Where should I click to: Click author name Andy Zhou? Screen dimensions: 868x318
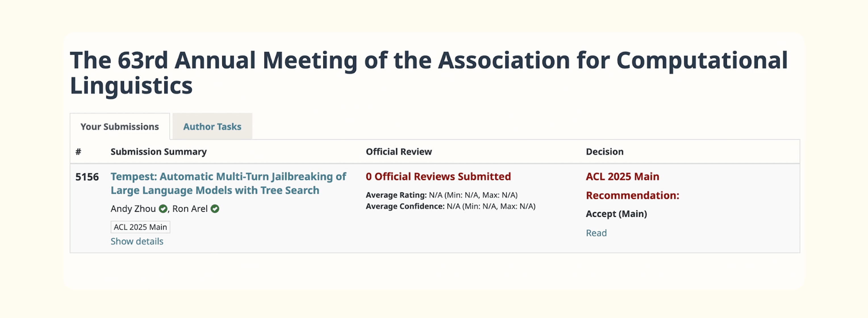[133, 209]
